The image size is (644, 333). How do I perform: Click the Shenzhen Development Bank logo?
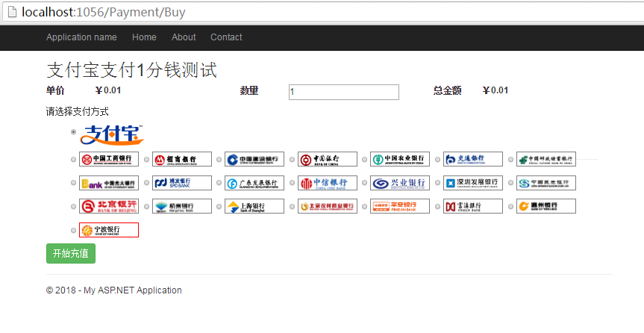pos(472,183)
